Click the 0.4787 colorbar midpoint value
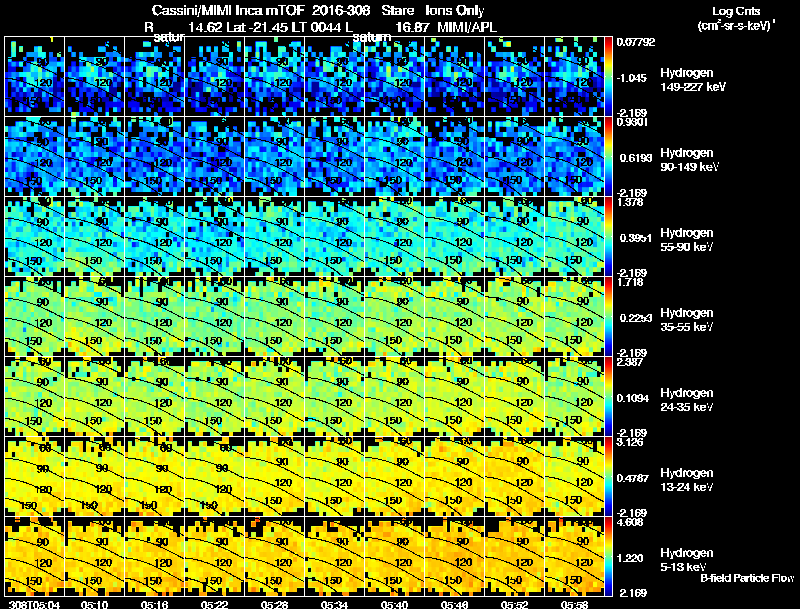The image size is (800, 609). pos(633,478)
